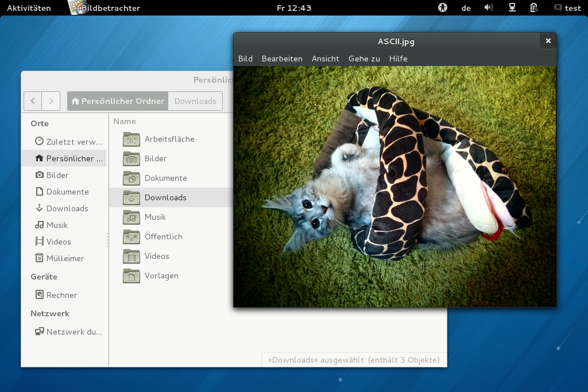Go forward with the right arrow button
Viewport: 588px width, 392px height.
click(x=51, y=101)
